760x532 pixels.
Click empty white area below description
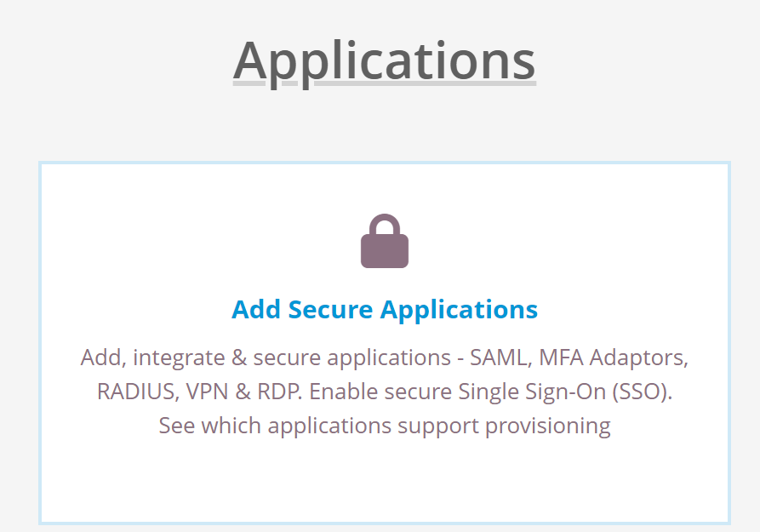(x=385, y=480)
